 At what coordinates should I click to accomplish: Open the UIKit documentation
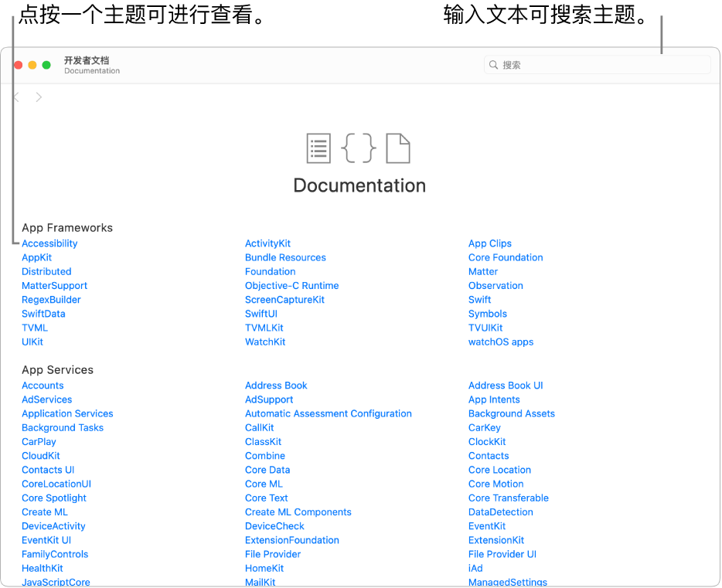(x=32, y=342)
